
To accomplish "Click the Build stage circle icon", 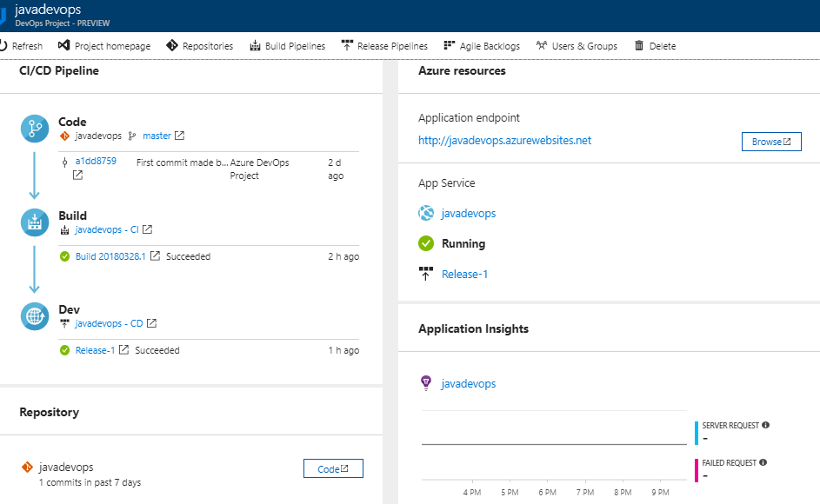I will [35, 222].
